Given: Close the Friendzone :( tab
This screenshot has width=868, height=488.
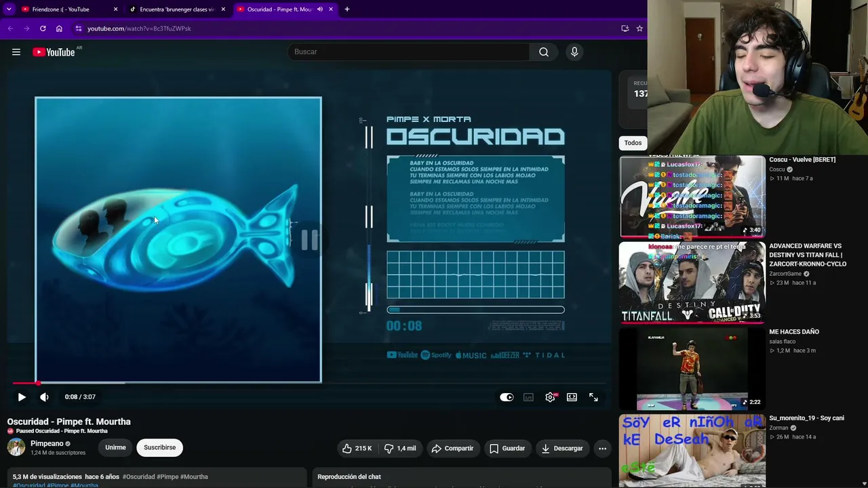Looking at the screenshot, I should [115, 9].
